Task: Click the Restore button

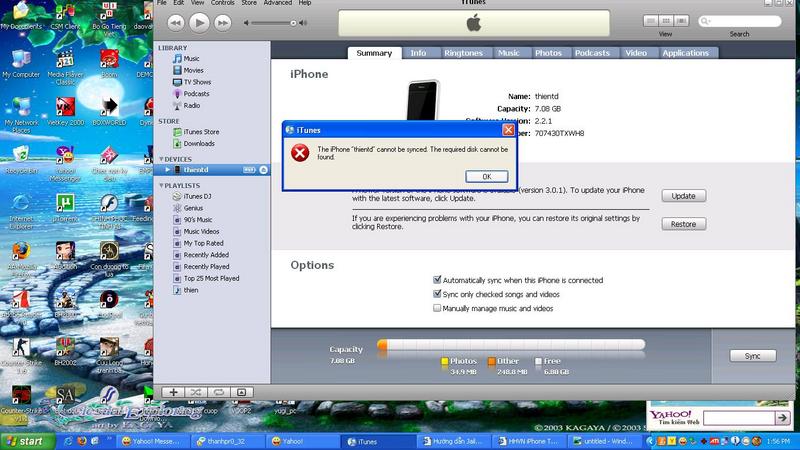Action: pos(683,224)
